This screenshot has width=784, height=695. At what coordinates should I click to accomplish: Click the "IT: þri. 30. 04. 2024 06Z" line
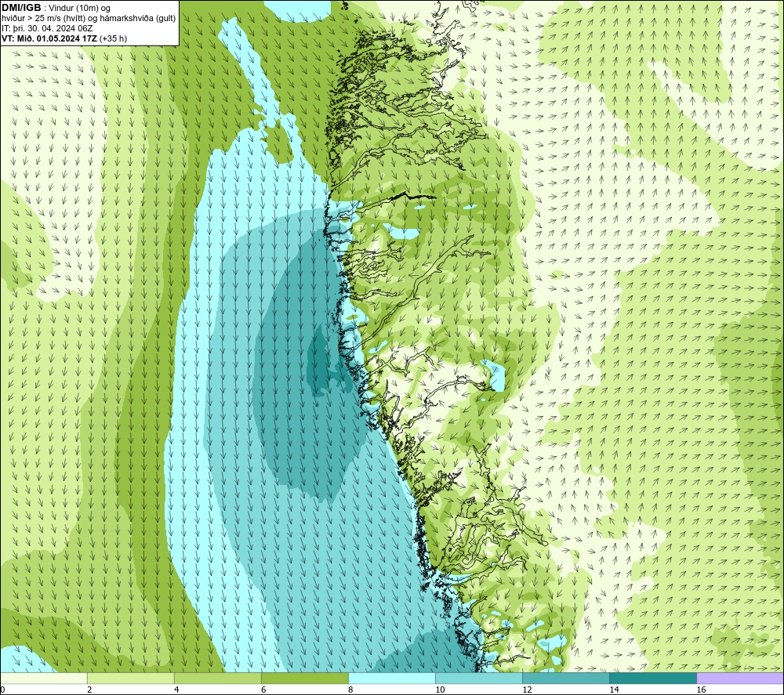click(47, 28)
